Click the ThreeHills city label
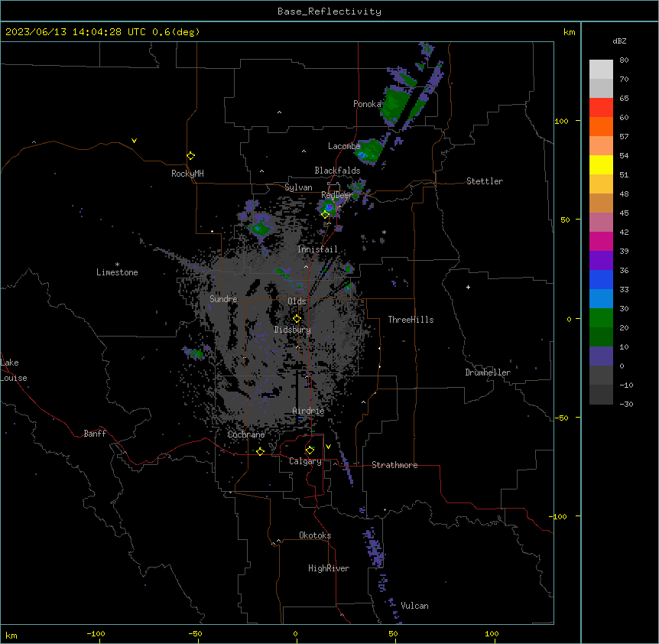Viewport: 659px width, 644px height. 411,320
